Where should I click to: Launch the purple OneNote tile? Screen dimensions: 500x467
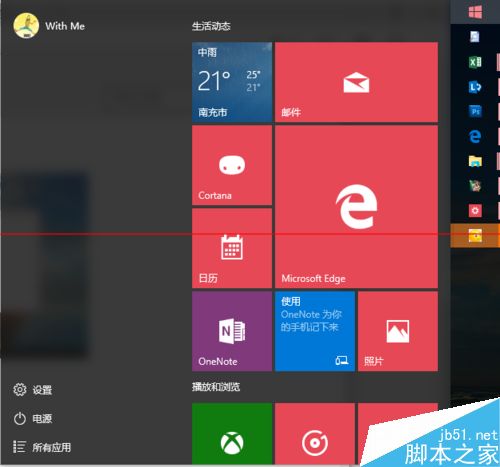232,331
